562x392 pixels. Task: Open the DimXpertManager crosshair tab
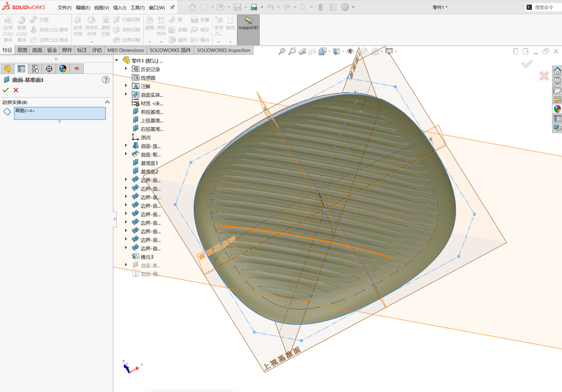point(49,69)
